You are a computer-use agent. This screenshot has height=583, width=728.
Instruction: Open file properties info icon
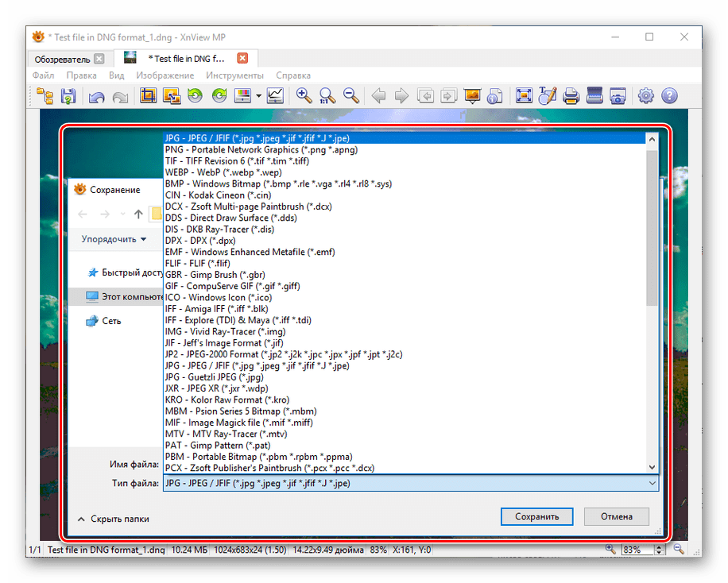point(495,96)
